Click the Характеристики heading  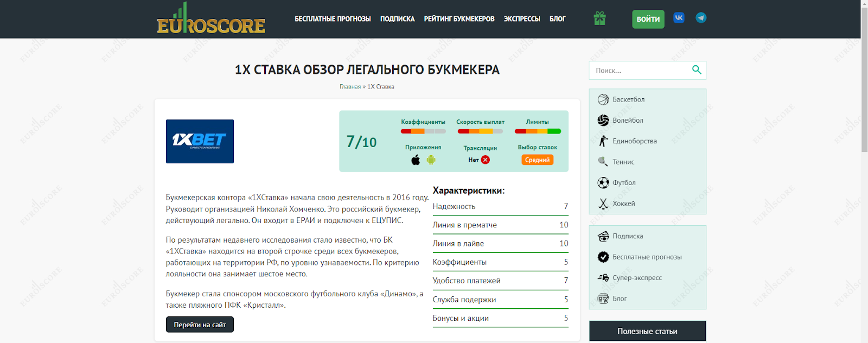tap(469, 190)
